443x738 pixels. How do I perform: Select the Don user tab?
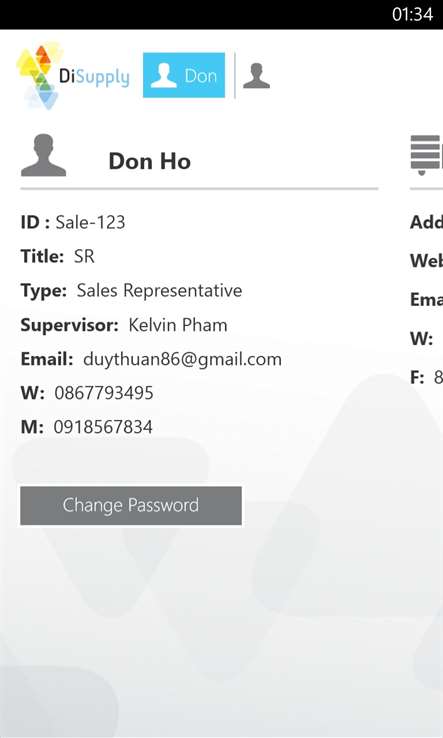pyautogui.click(x=184, y=75)
